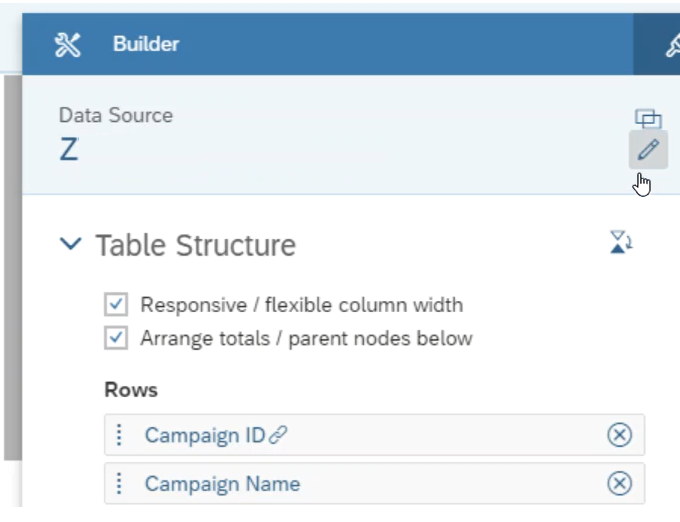Screen dimensions: 680x522
Task: Edit the data source with pencil icon
Action: pyautogui.click(x=648, y=149)
